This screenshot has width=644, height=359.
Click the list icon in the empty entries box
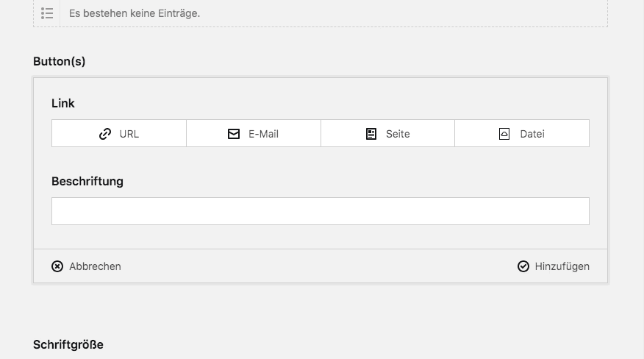[x=47, y=13]
